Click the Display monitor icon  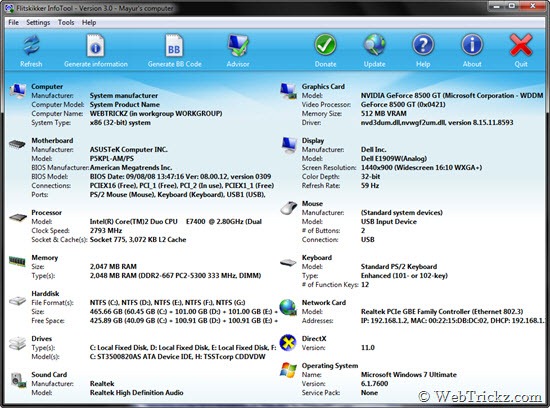pos(289,145)
